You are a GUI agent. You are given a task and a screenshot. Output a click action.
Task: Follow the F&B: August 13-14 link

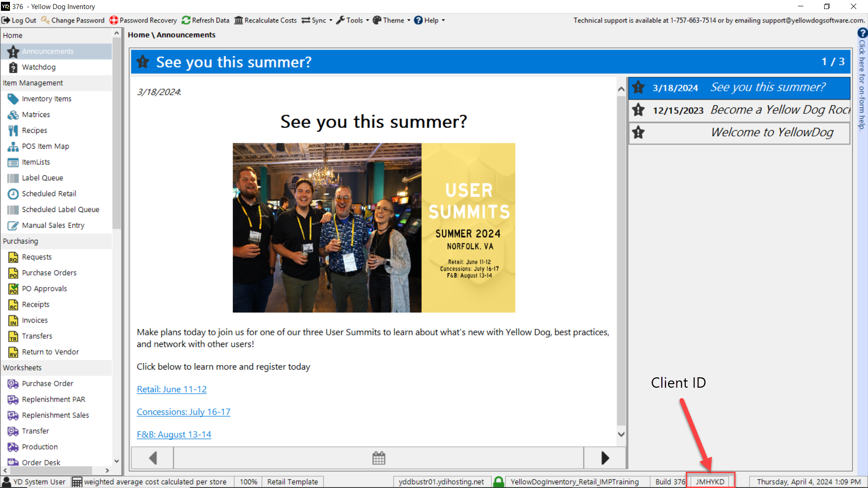pyautogui.click(x=174, y=435)
